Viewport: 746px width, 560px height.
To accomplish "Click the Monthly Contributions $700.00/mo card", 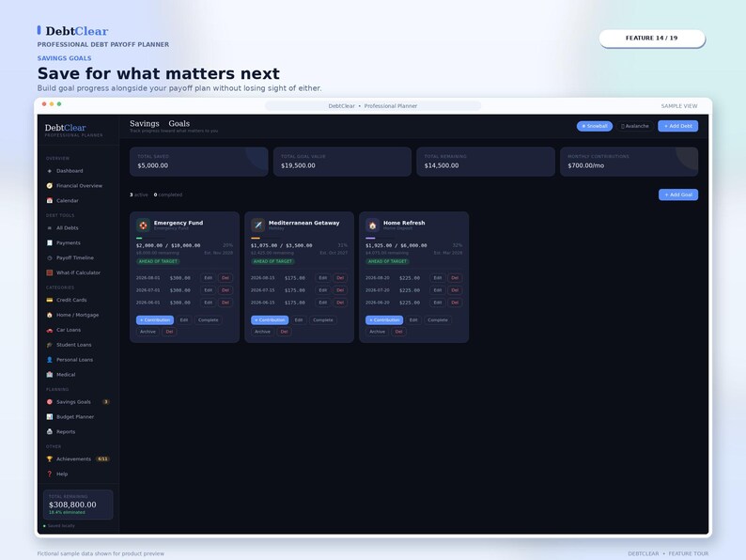I will click(629, 162).
